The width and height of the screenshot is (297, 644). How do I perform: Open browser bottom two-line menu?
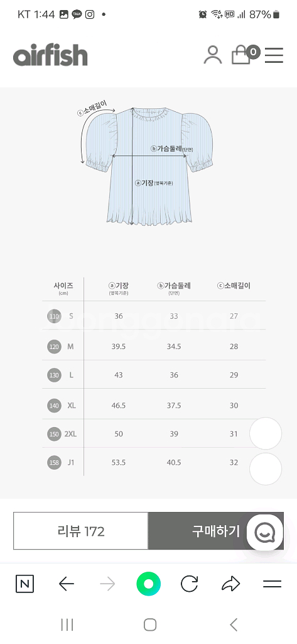point(272,584)
